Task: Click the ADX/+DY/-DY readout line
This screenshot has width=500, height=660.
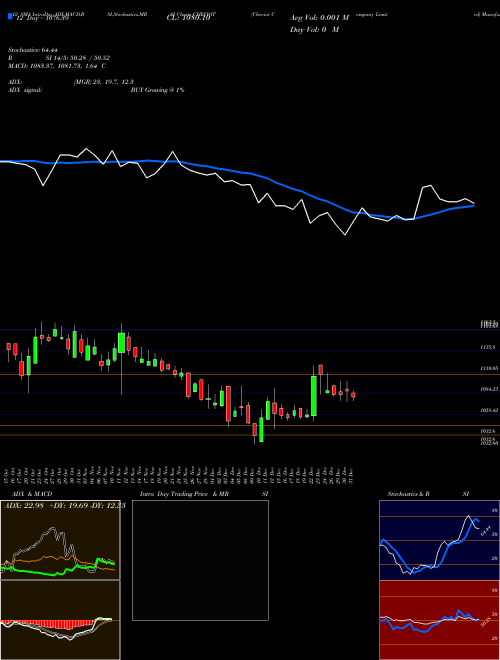Action: coord(65,505)
